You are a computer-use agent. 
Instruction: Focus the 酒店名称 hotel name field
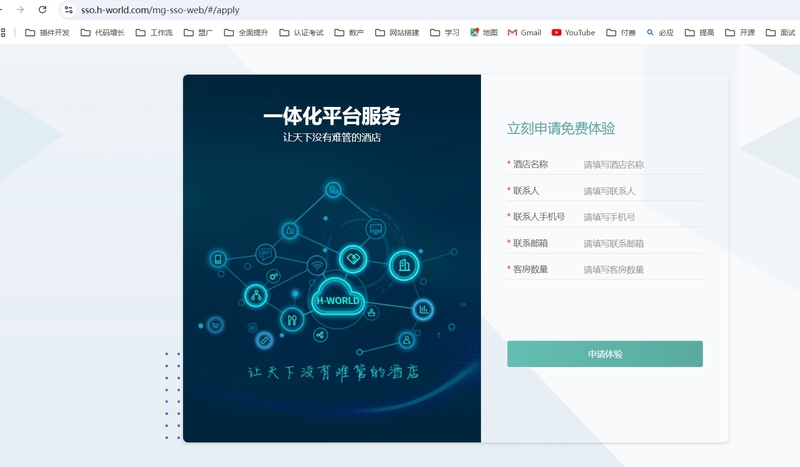coord(643,164)
